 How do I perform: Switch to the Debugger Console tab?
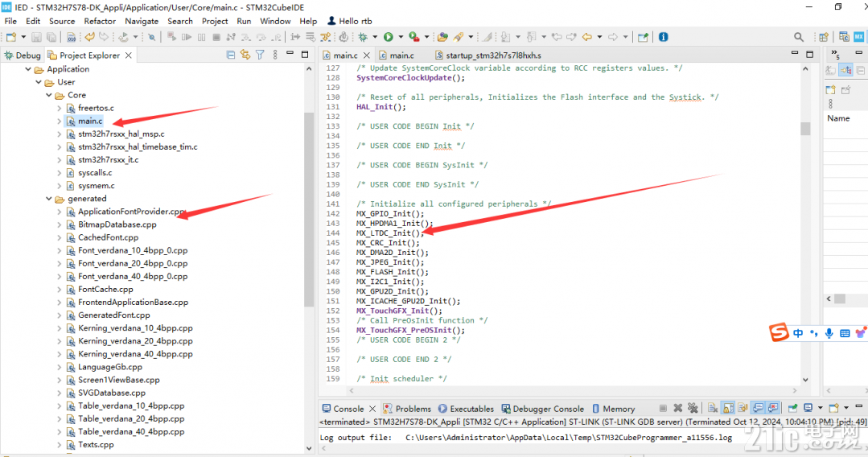[543, 409]
